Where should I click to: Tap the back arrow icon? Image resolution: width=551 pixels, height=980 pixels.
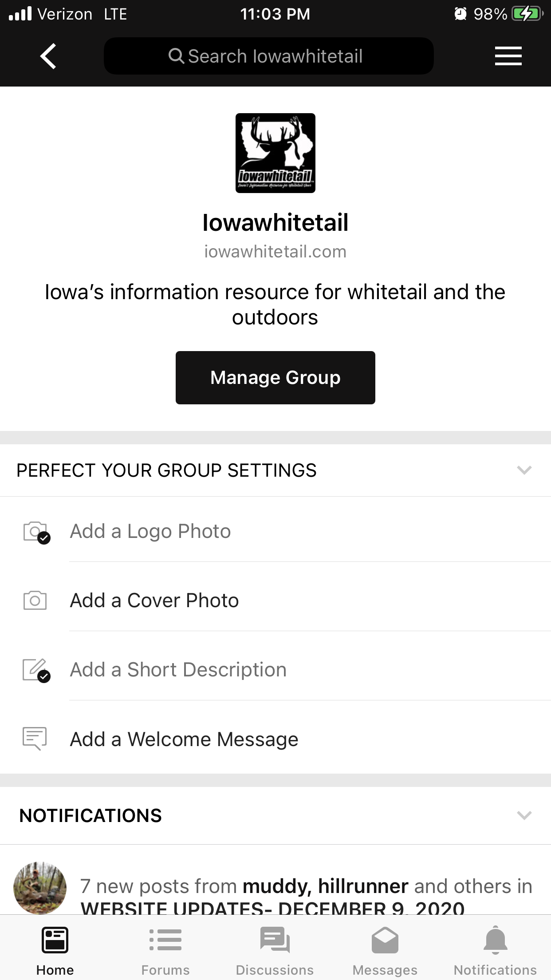tap(48, 56)
